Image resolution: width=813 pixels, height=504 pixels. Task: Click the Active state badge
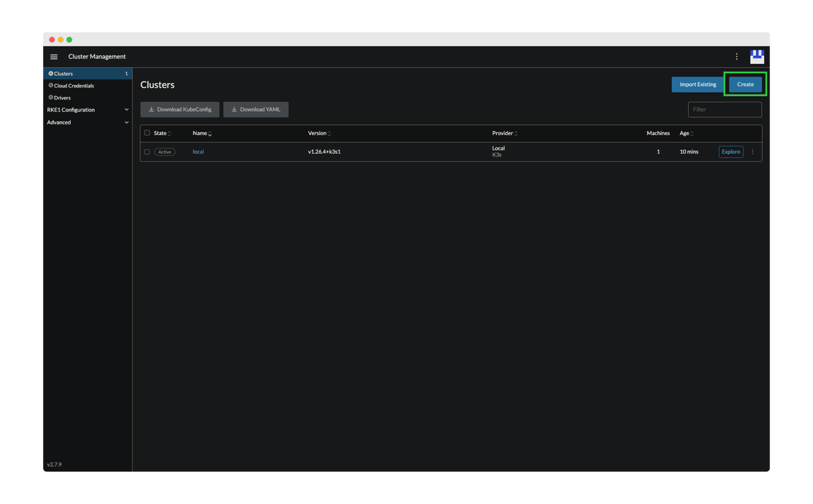165,152
